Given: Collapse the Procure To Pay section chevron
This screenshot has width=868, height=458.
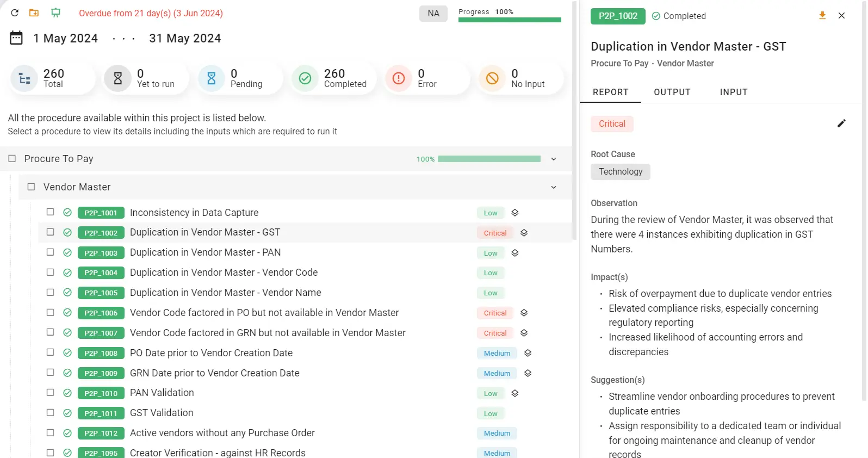Looking at the screenshot, I should [553, 159].
